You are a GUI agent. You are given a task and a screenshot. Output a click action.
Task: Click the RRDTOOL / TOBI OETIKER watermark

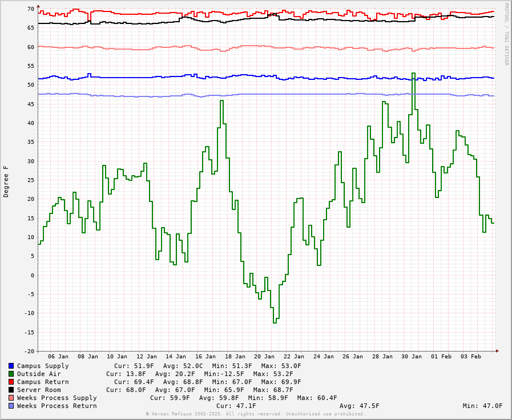click(506, 34)
